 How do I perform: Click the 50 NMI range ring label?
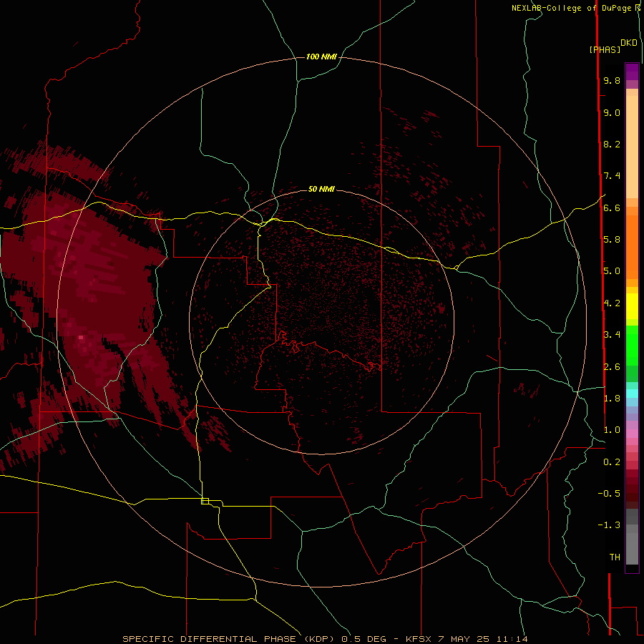321,189
